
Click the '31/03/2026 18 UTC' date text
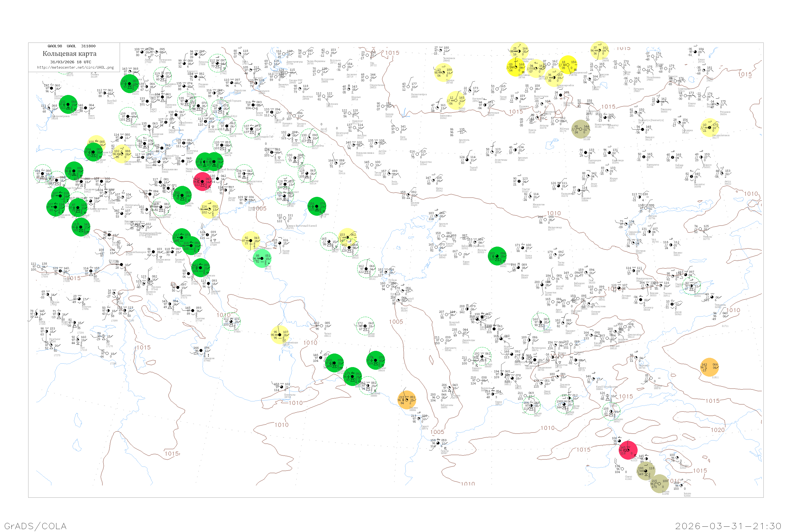tap(70, 62)
